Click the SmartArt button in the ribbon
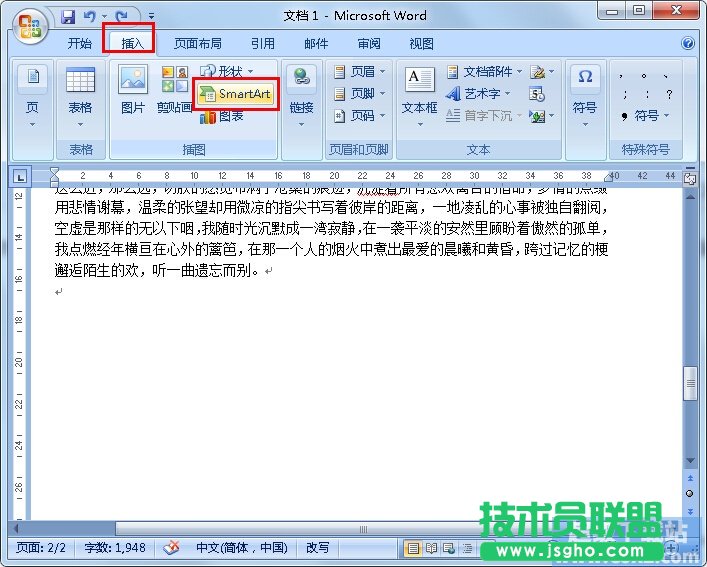 pos(236,94)
